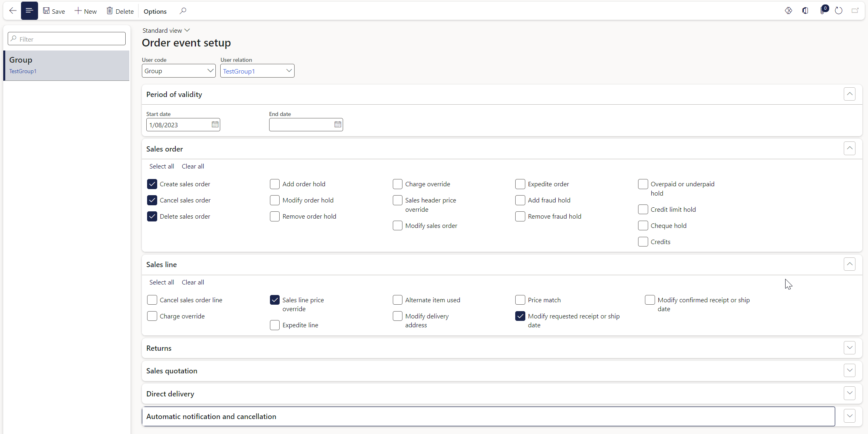
Task: Enable the Add fraud hold checkbox
Action: [x=520, y=200]
